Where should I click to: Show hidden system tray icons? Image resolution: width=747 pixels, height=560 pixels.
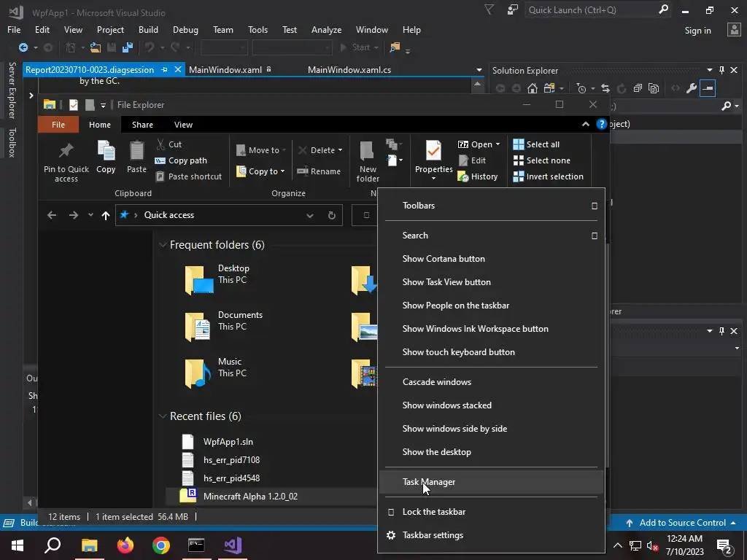click(x=617, y=545)
